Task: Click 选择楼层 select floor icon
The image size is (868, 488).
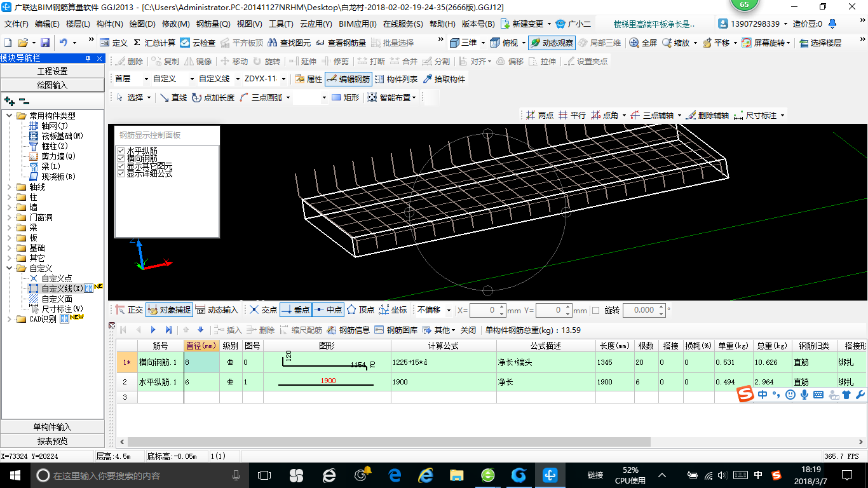Action: pos(820,43)
